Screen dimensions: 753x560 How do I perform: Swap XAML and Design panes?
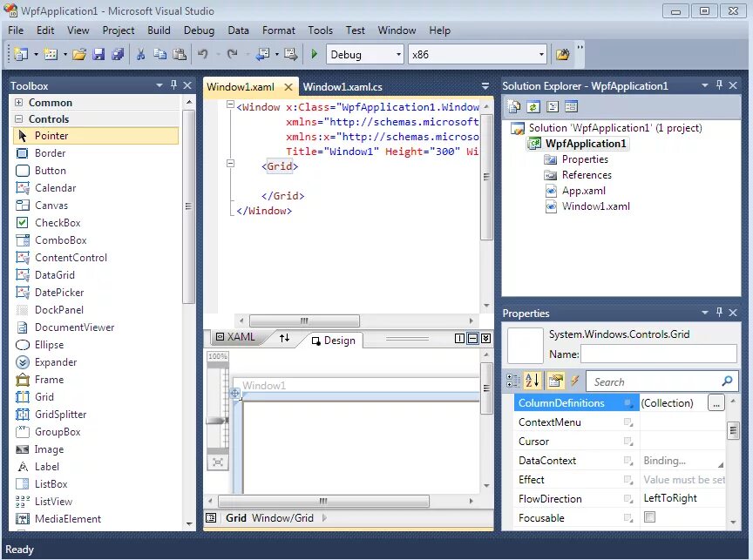tap(284, 338)
